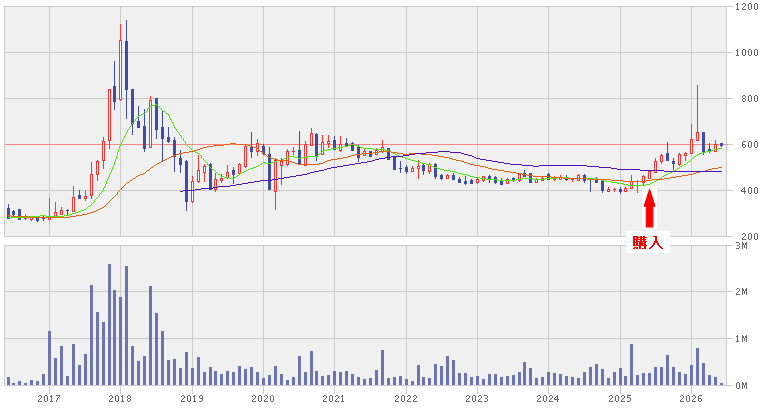The height and width of the screenshot is (408, 762).
Task: Click the 200 price axis label
Action: pos(751,237)
